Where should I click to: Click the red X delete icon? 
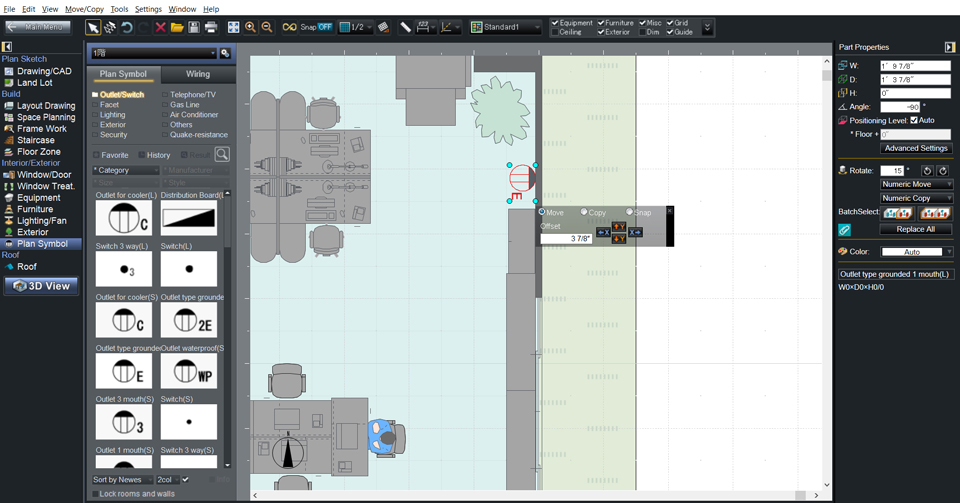pos(160,27)
